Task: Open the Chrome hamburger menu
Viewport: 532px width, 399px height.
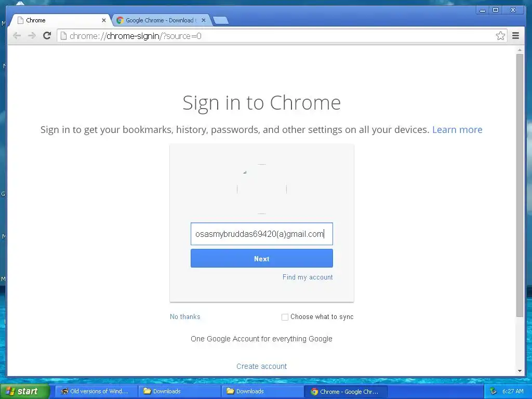Action: coord(515,36)
